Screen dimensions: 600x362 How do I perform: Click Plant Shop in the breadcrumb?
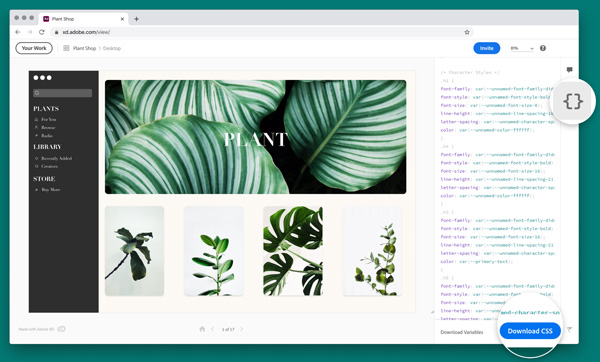tap(84, 48)
